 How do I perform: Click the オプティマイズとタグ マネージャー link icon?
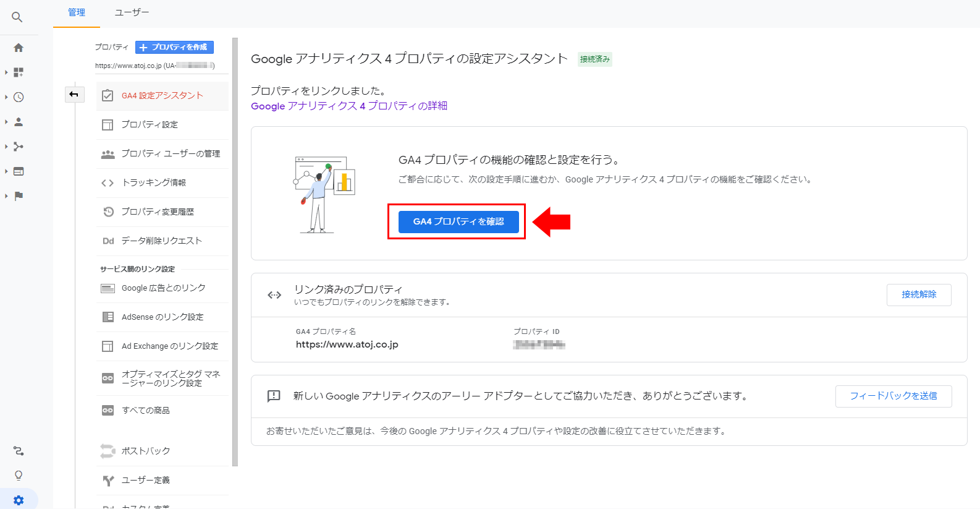tap(108, 378)
